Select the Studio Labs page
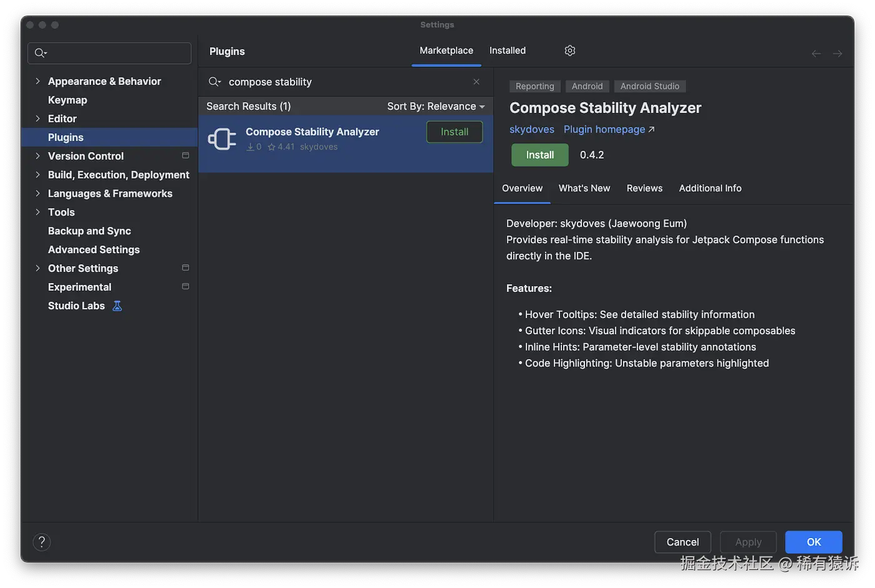Viewport: 875px width, 588px height. [x=76, y=306]
